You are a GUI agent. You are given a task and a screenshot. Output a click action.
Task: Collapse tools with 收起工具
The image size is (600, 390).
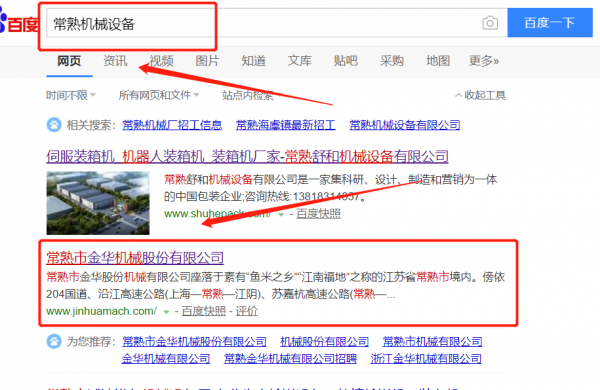(480, 95)
